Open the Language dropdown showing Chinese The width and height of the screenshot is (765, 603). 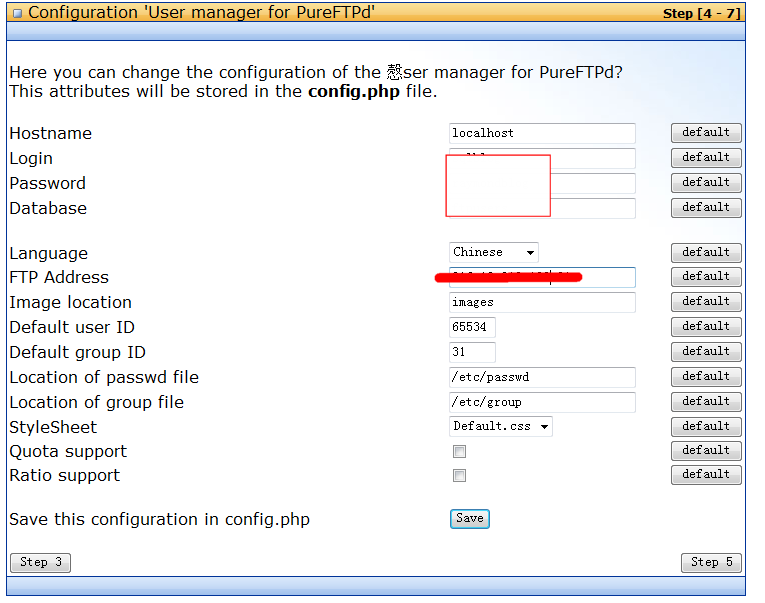494,252
